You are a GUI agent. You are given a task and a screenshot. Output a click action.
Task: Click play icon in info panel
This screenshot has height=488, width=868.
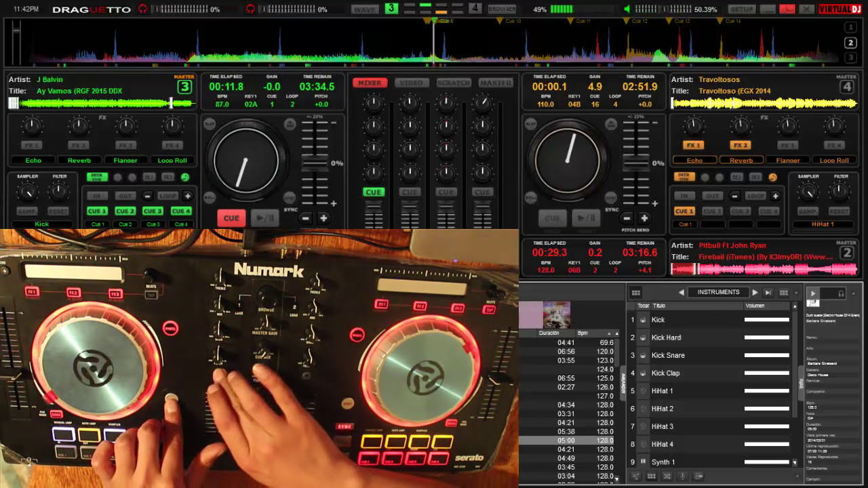813,293
